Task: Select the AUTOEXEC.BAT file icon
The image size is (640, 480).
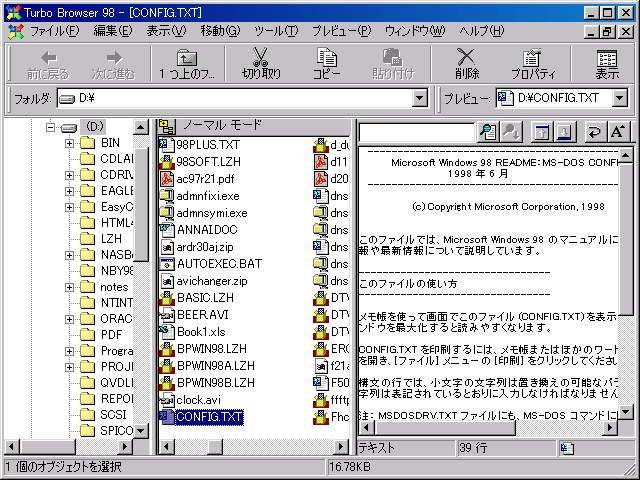Action: click(x=166, y=264)
